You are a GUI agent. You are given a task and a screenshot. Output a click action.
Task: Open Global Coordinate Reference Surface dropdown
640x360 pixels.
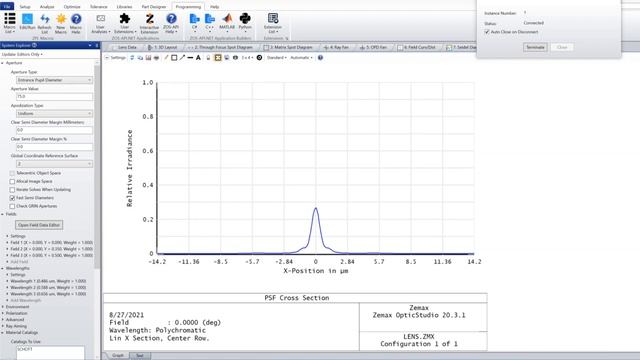tap(54, 164)
